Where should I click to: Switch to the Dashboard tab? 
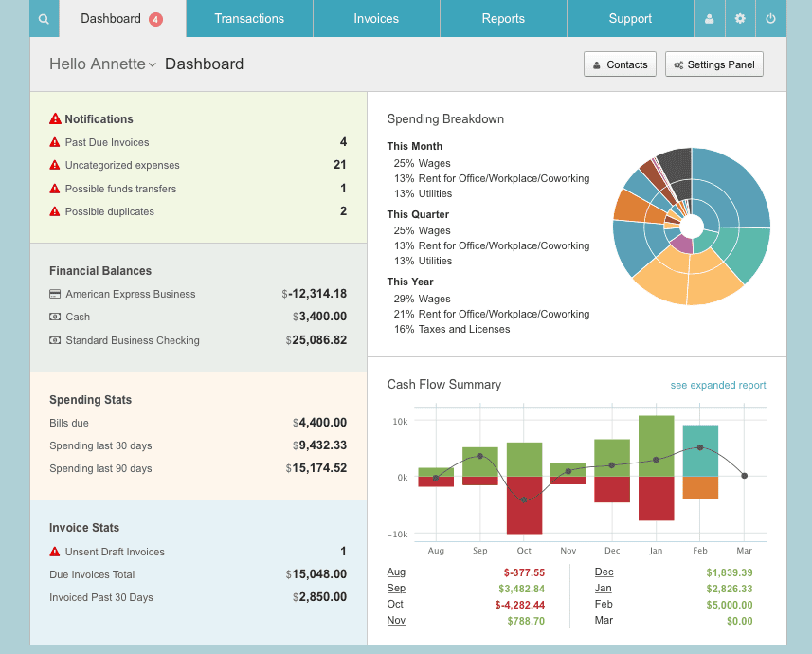tap(123, 19)
